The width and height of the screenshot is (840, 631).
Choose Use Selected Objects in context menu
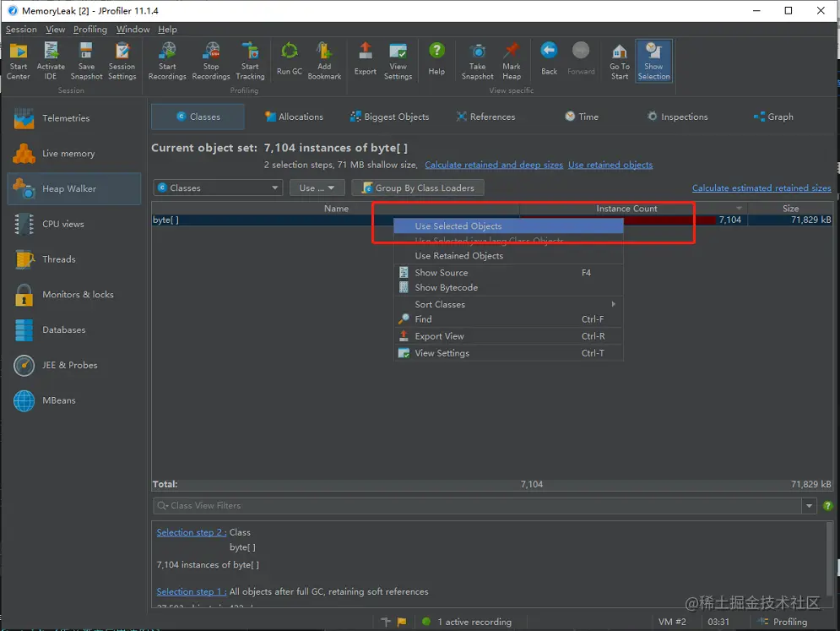pos(508,226)
